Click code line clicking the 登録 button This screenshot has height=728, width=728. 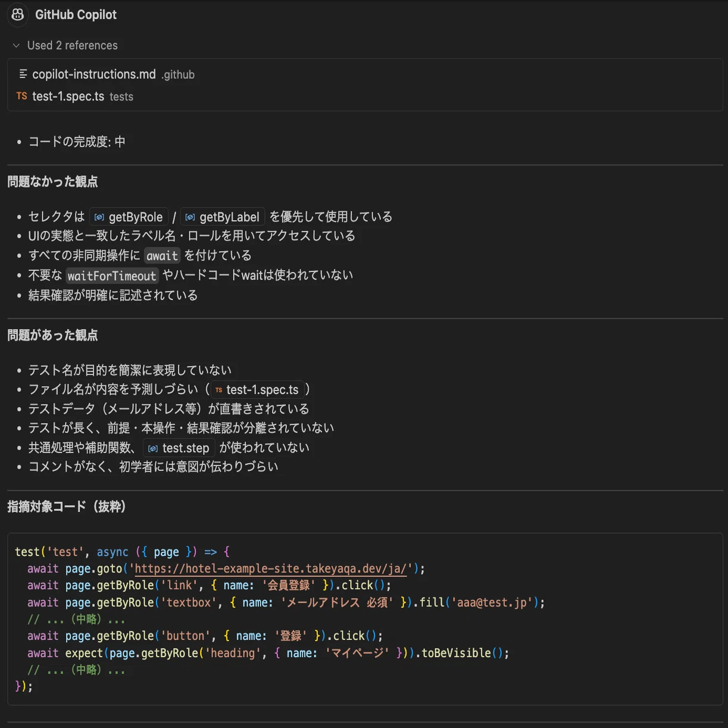(x=205, y=636)
